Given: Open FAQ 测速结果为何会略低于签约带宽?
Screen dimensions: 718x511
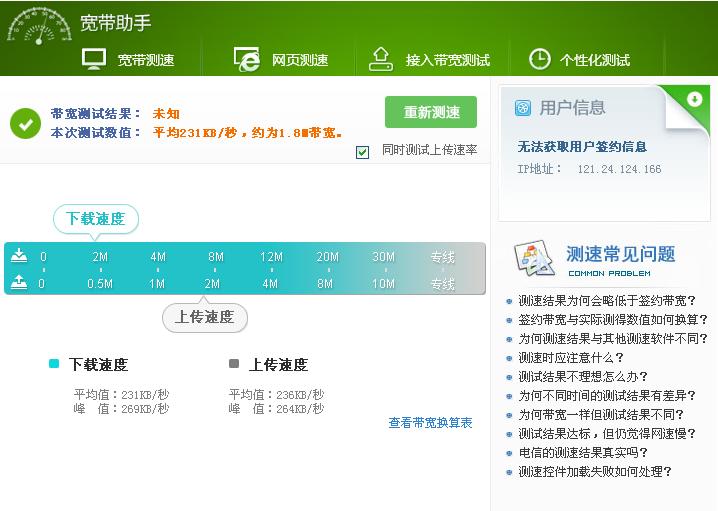Looking at the screenshot, I should click(607, 301).
